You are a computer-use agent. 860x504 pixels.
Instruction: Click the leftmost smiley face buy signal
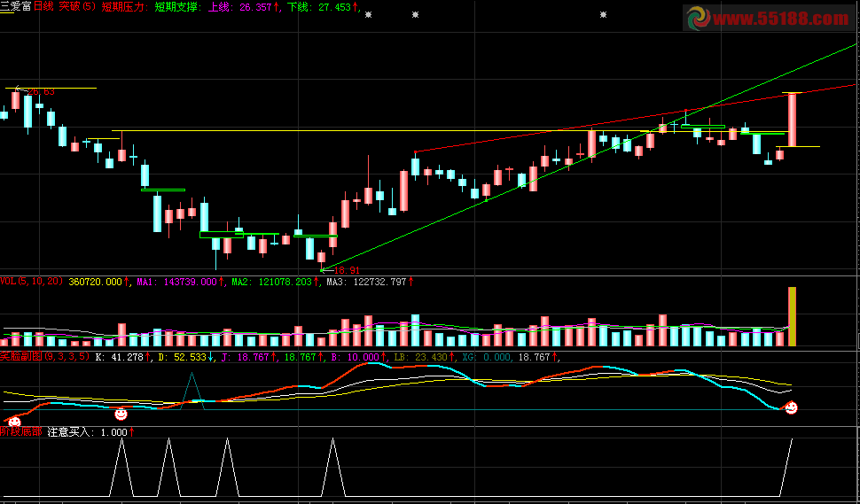click(x=14, y=422)
